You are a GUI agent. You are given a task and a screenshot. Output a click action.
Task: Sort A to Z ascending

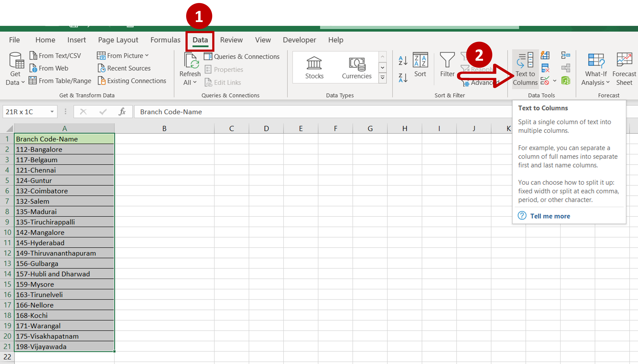click(403, 60)
